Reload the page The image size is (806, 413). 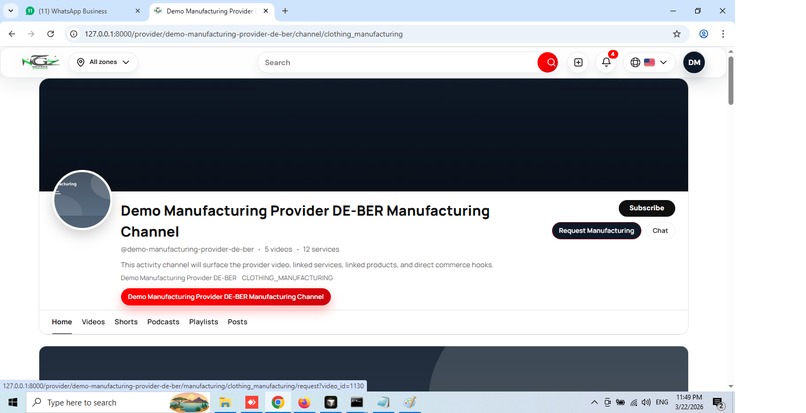point(50,34)
